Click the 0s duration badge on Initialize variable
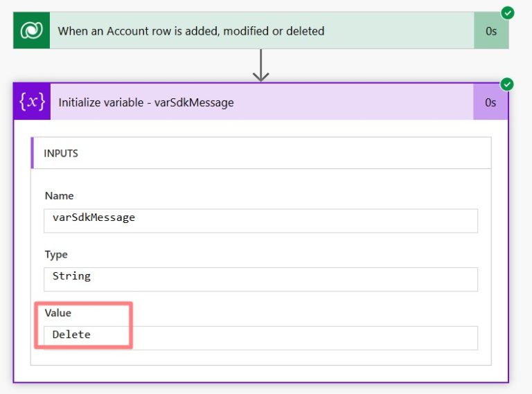 490,102
